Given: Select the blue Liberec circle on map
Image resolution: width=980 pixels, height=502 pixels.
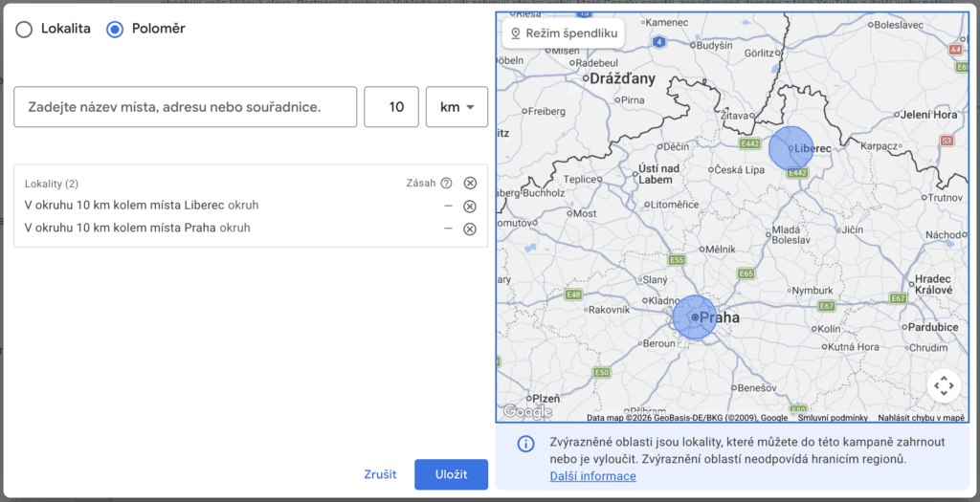Looking at the screenshot, I should click(x=791, y=148).
